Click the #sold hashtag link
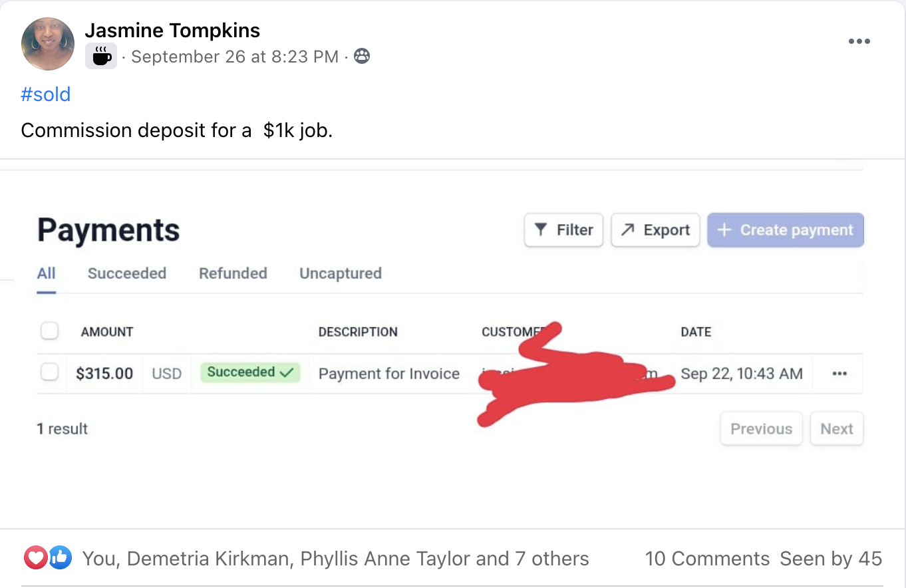The height and width of the screenshot is (588, 906). pos(46,94)
